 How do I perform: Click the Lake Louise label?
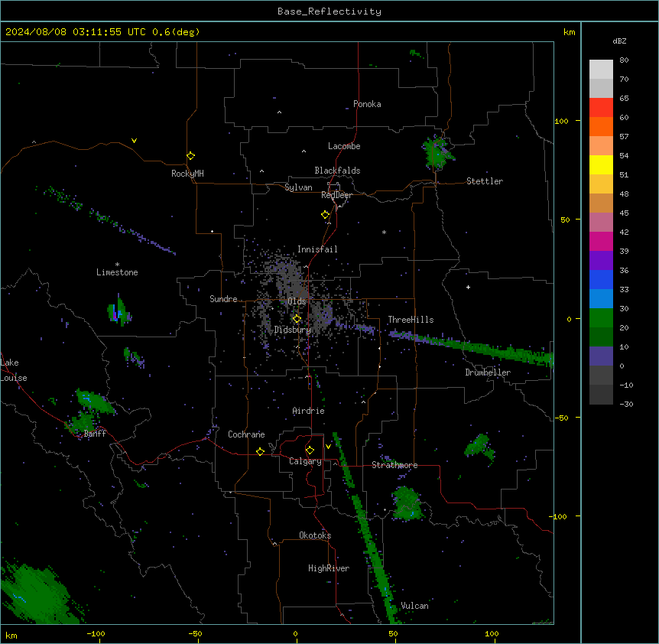point(14,370)
